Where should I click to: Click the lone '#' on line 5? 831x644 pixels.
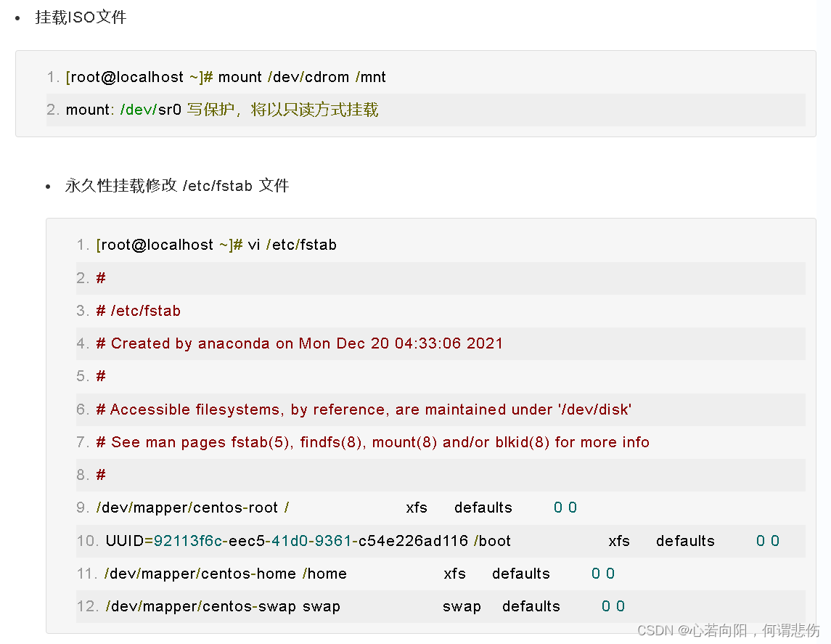click(101, 376)
